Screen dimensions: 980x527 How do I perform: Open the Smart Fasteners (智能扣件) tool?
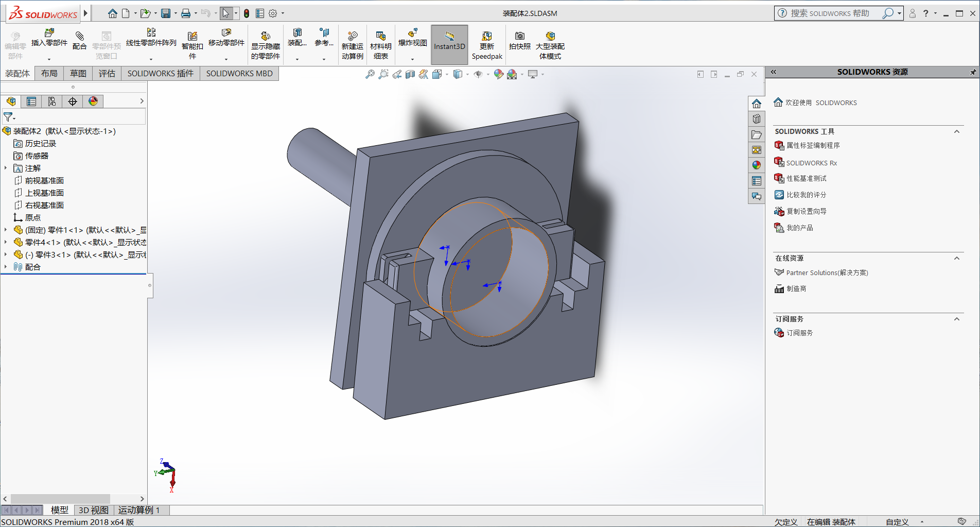pyautogui.click(x=192, y=37)
